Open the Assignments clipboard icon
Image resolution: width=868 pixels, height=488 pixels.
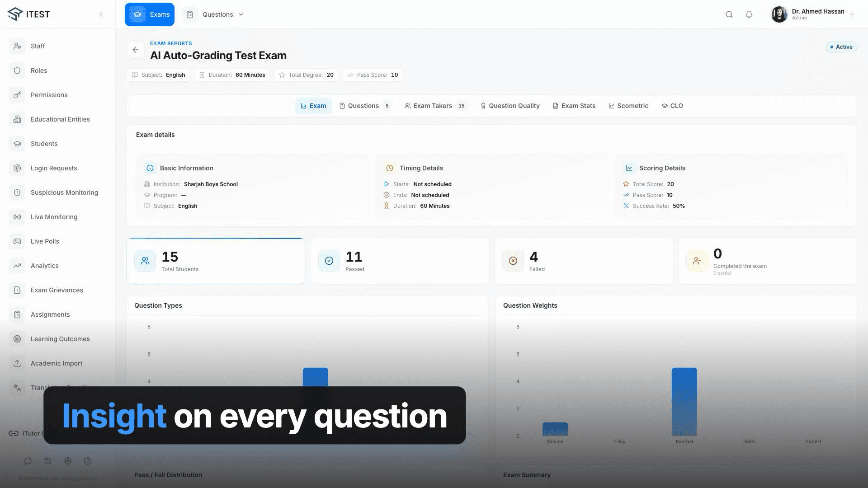pos(17,314)
